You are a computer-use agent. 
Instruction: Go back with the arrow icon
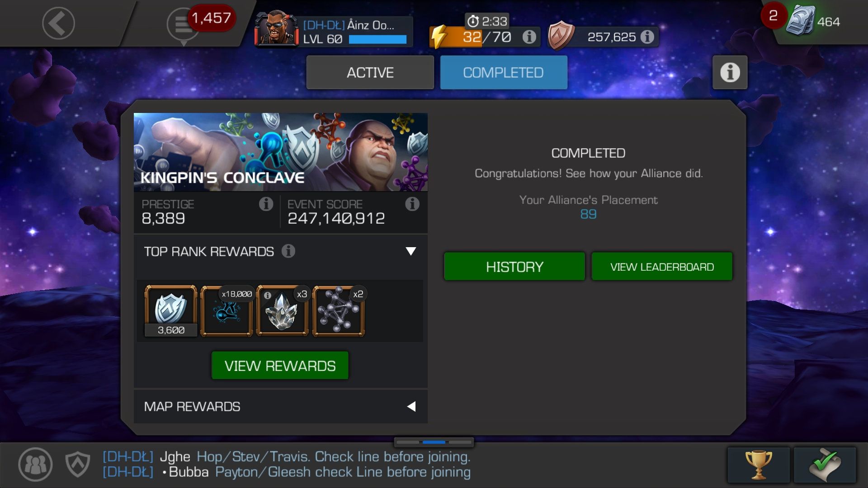coord(58,23)
